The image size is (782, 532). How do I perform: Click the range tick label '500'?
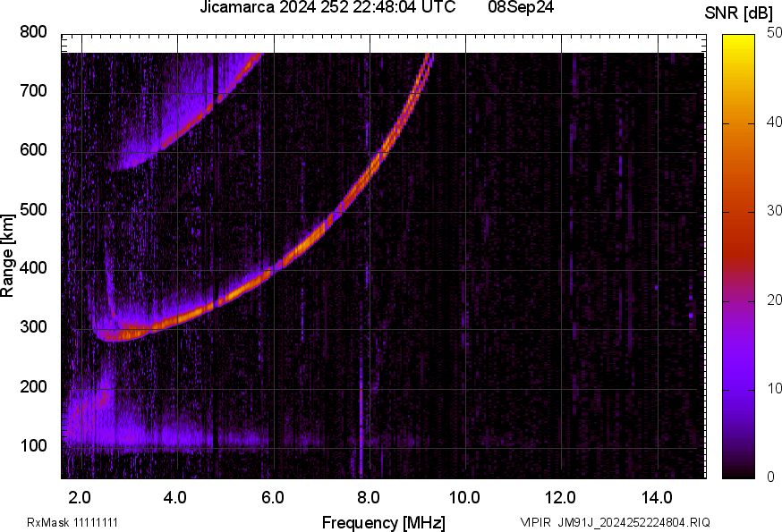33,209
